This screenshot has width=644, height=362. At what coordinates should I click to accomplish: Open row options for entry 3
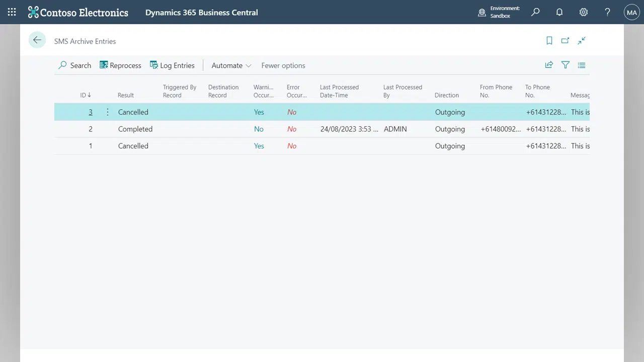pyautogui.click(x=107, y=112)
